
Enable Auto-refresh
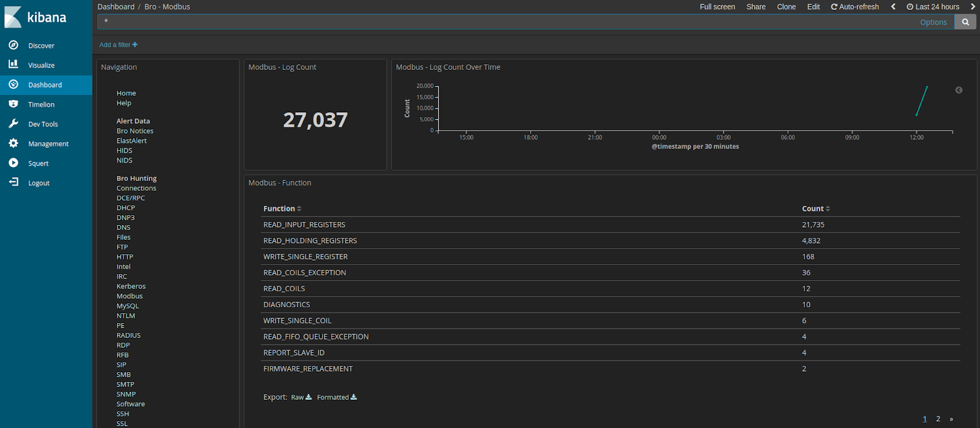pos(854,7)
